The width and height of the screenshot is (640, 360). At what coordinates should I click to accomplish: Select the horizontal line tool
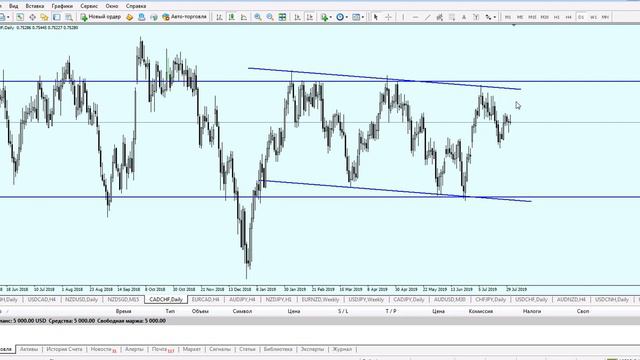[415, 17]
